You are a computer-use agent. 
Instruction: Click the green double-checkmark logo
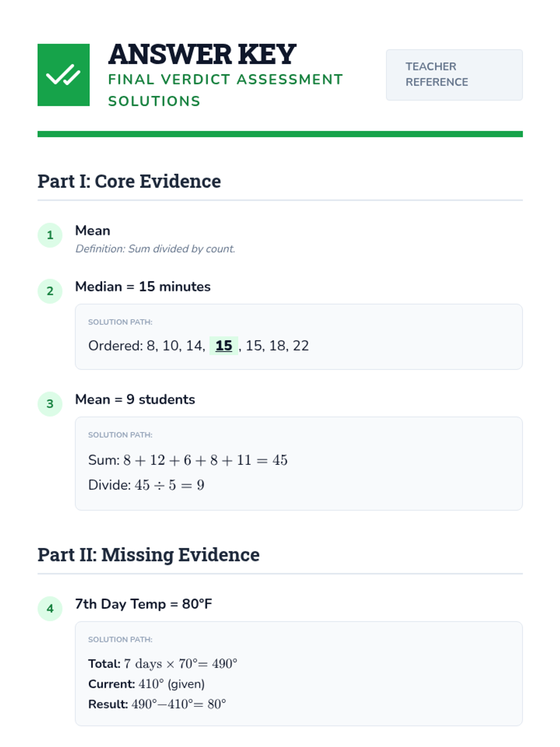tap(63, 75)
